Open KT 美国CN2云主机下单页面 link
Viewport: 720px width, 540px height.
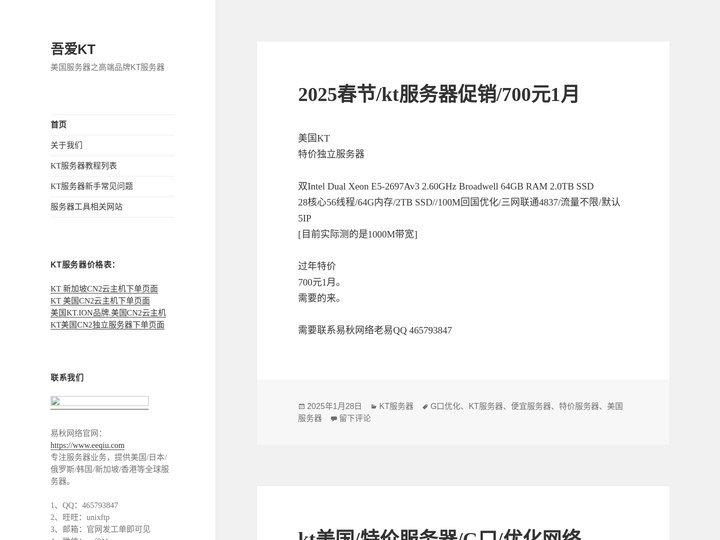point(100,301)
